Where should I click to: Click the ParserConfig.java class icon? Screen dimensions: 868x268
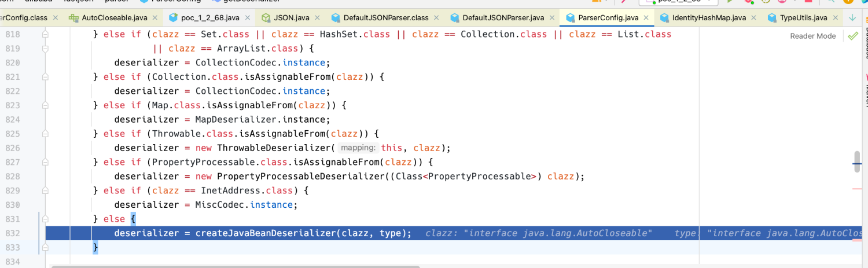(x=571, y=18)
